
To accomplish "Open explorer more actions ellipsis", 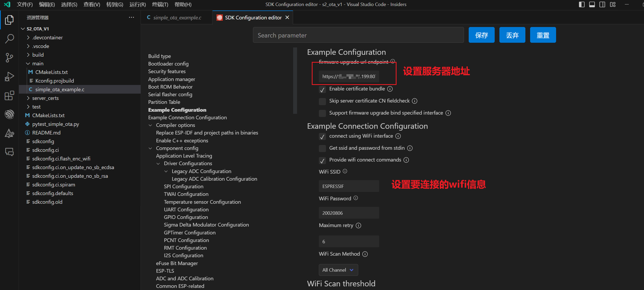I will coord(131,18).
